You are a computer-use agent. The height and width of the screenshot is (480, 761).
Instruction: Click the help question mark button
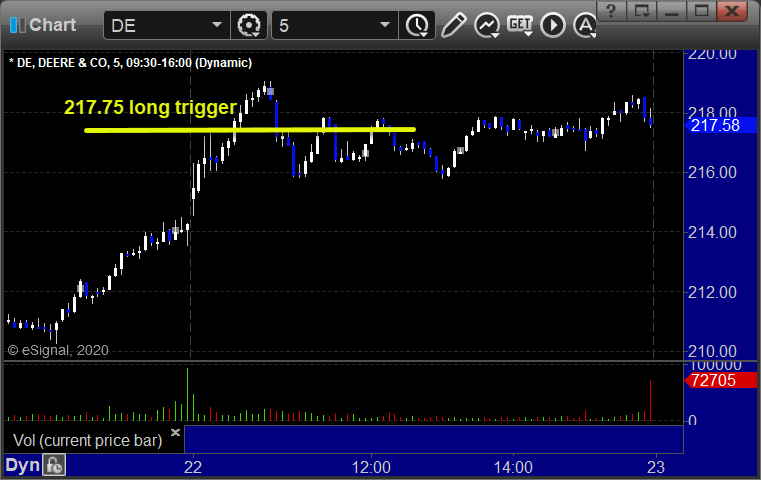611,11
